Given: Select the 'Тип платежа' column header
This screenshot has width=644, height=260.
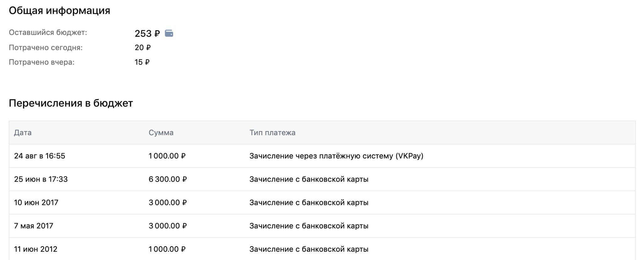Looking at the screenshot, I should click(272, 133).
